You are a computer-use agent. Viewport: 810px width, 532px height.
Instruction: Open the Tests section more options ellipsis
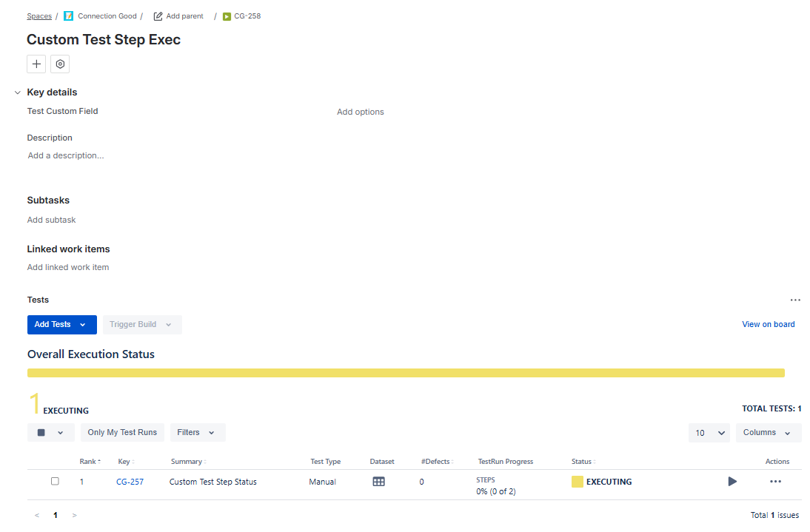pyautogui.click(x=795, y=300)
